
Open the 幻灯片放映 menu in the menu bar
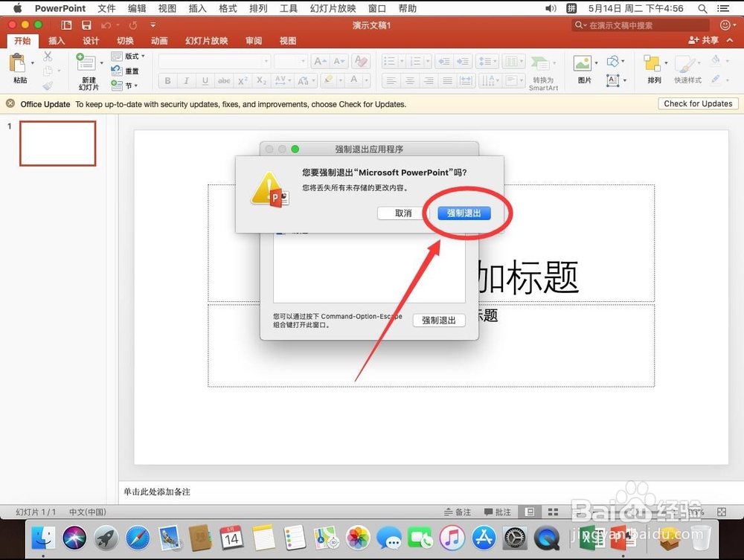(x=333, y=8)
